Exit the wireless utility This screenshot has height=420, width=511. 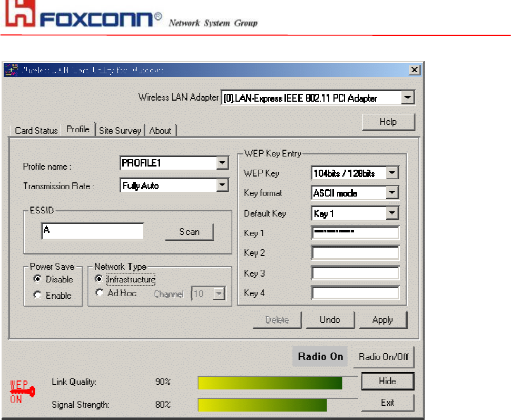coord(388,403)
